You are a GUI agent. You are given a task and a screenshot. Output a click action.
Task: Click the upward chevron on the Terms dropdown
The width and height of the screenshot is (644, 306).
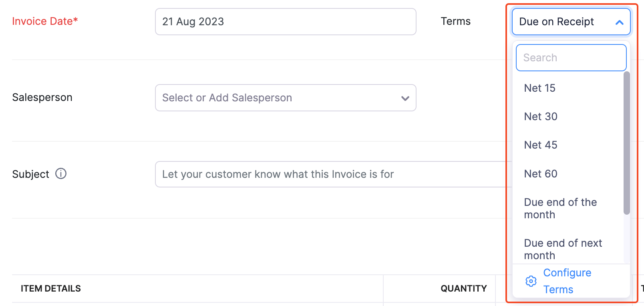click(619, 22)
